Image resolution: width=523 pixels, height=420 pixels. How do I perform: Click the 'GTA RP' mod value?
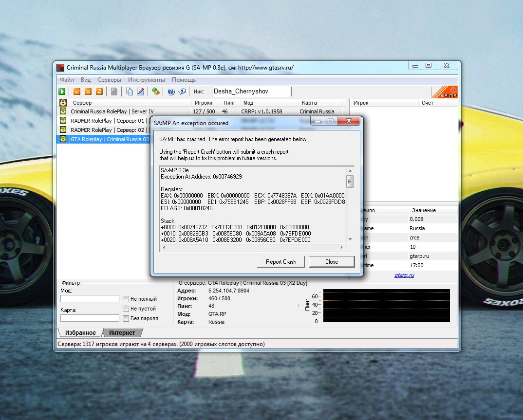pyautogui.click(x=217, y=314)
